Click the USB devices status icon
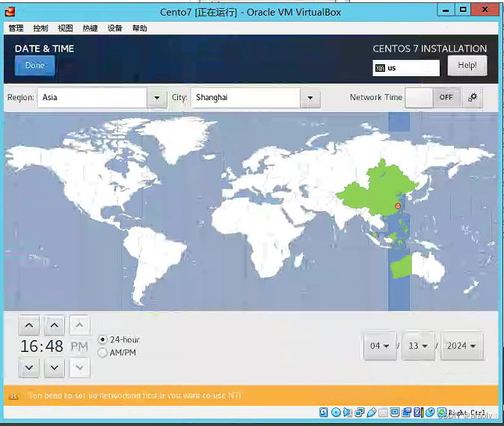Viewport: 504px width, 426px height. (371, 413)
